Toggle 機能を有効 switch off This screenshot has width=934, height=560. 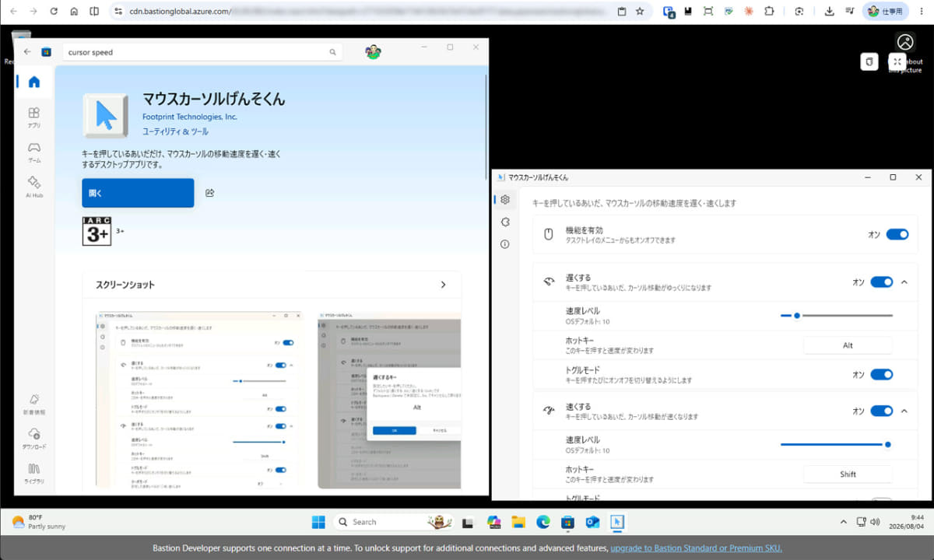pos(897,234)
